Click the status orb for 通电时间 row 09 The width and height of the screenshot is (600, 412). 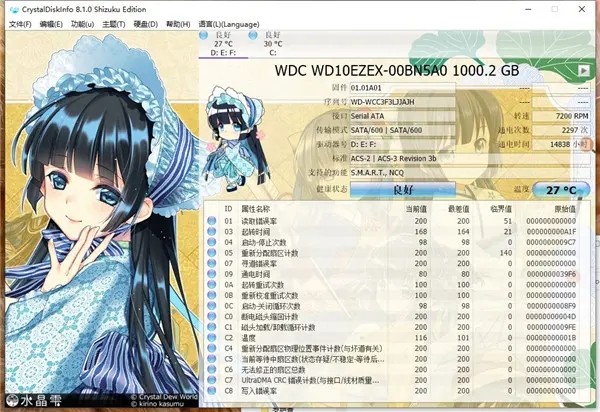[213, 274]
